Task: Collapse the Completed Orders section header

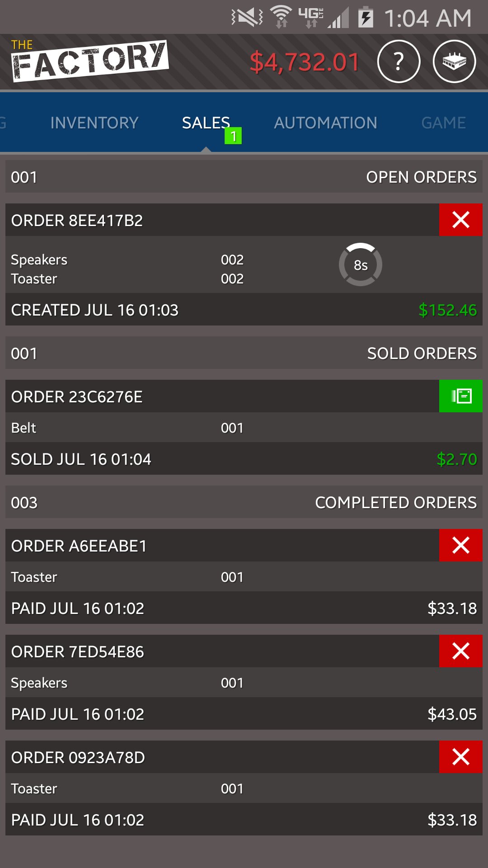Action: (244, 502)
